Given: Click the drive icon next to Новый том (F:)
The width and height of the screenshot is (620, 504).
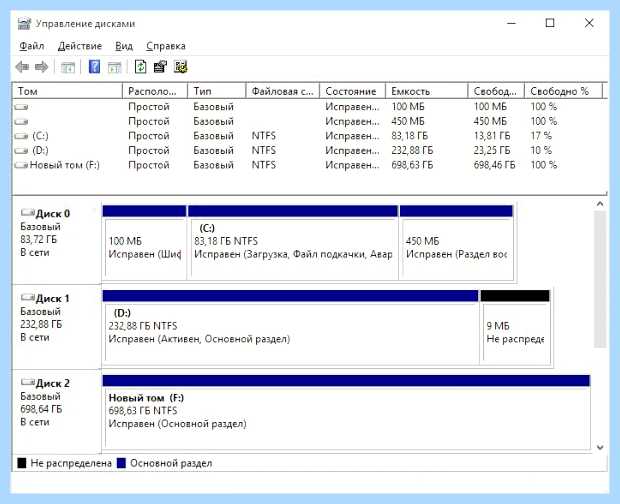Looking at the screenshot, I should coord(21,165).
